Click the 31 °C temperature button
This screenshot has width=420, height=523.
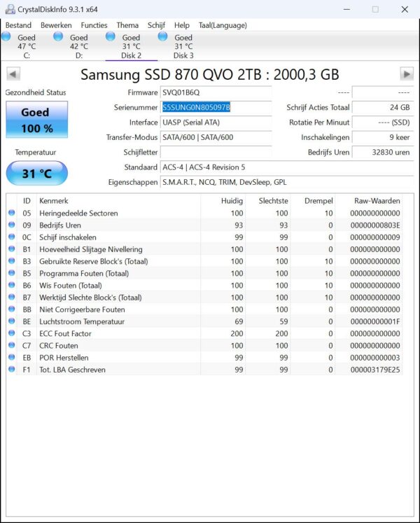[x=36, y=173]
